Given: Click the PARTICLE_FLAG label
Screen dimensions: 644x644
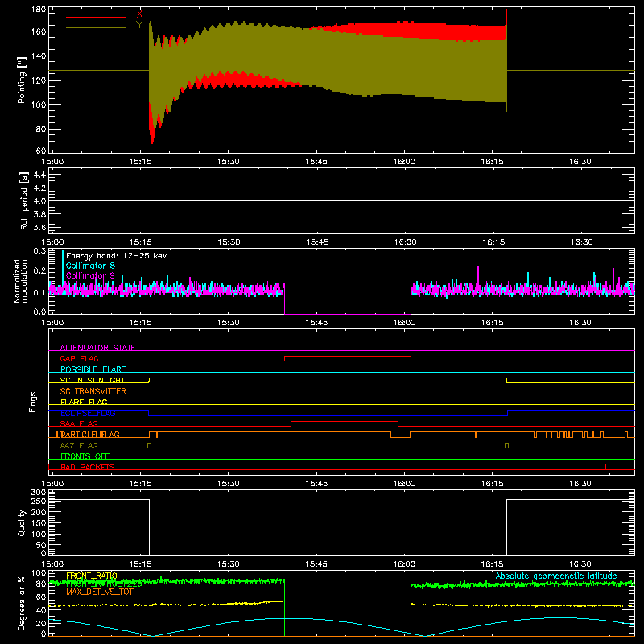Looking at the screenshot, I should 90,434.
